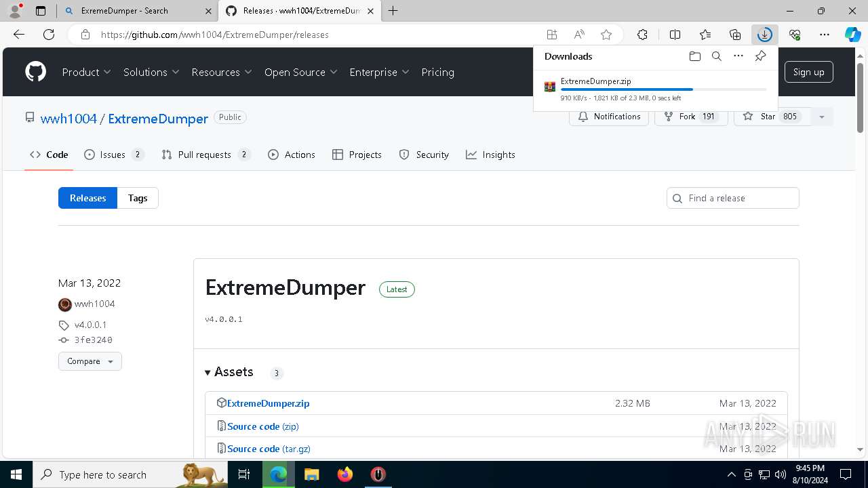Open browser profile icon
Screen dimensions: 868x488
[14, 11]
